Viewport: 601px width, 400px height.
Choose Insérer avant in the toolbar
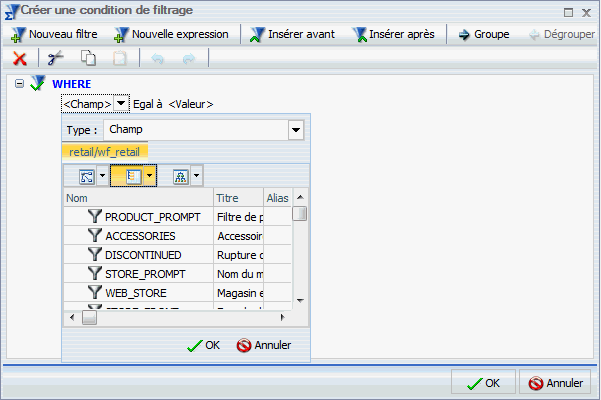point(292,34)
